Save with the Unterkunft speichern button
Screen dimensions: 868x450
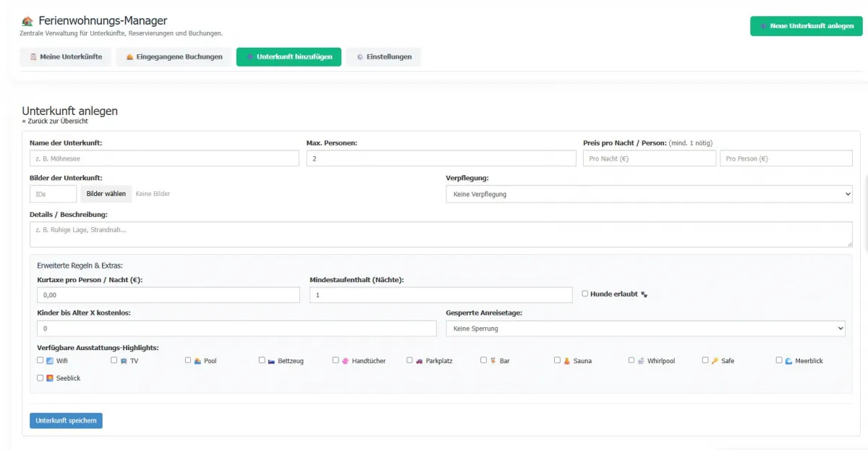(x=66, y=420)
